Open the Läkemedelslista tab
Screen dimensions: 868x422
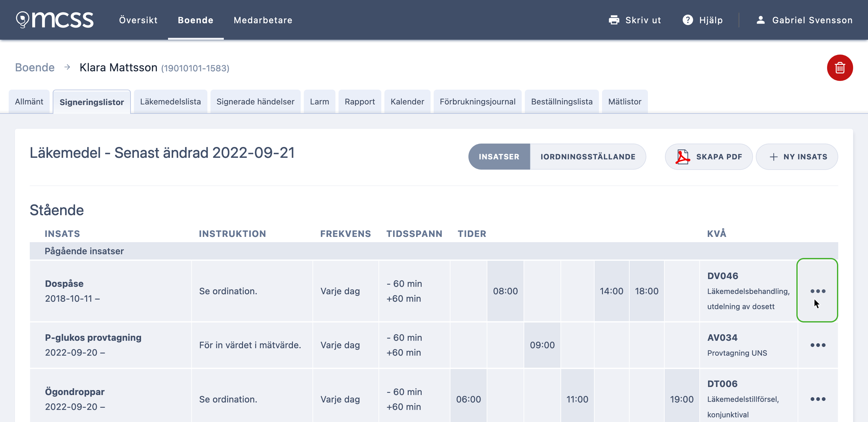pyautogui.click(x=170, y=101)
